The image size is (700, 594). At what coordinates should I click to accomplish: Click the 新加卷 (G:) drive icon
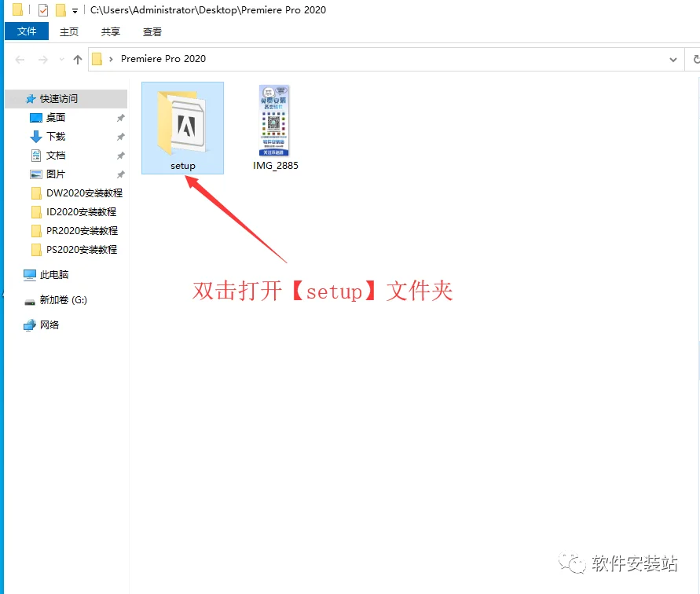(30, 302)
